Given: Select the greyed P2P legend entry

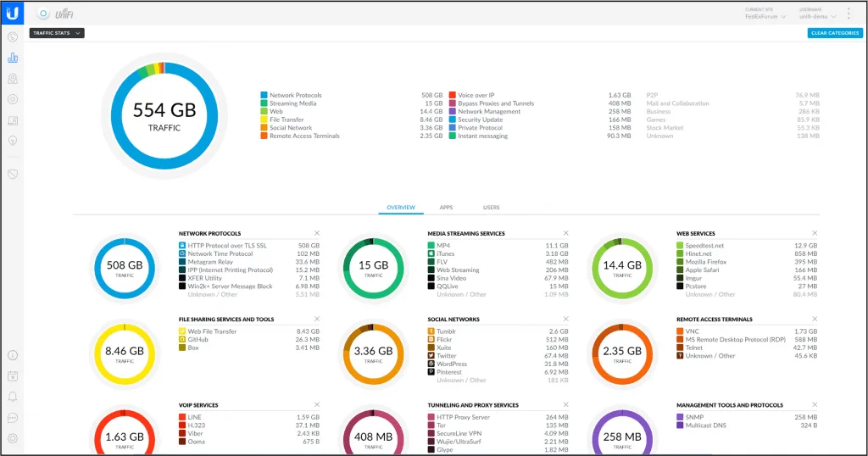Looking at the screenshot, I should (x=652, y=95).
